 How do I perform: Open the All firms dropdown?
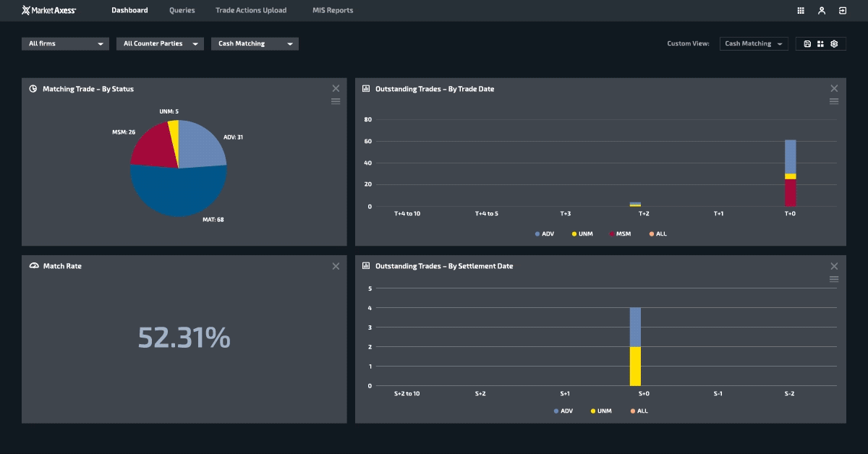64,43
